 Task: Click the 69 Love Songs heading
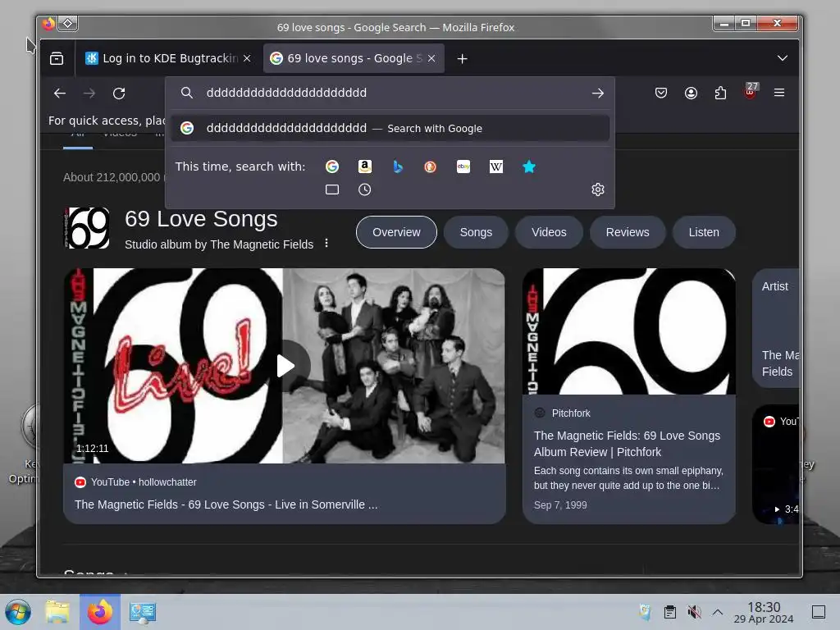(202, 219)
